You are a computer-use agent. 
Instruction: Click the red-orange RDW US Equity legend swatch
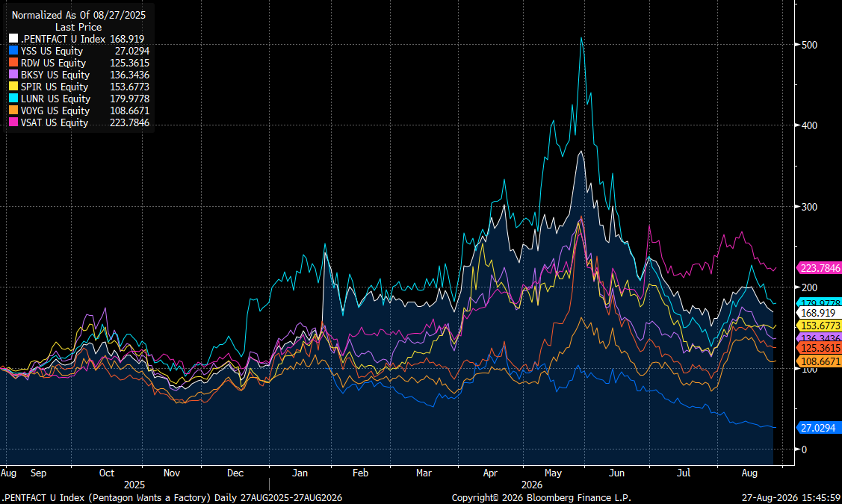[x=13, y=63]
